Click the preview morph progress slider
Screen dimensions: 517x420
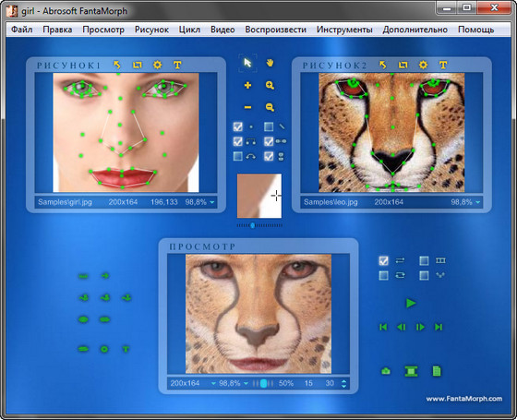tap(263, 383)
